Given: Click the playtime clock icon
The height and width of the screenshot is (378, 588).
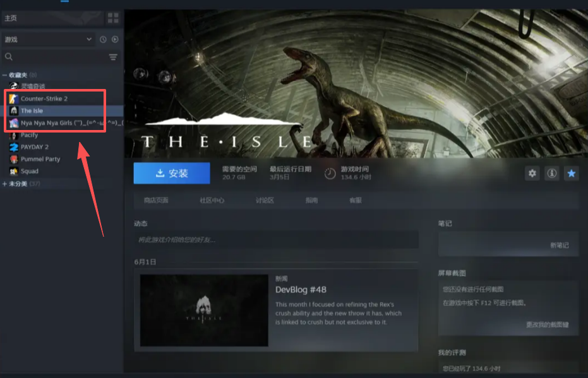Looking at the screenshot, I should [x=330, y=174].
